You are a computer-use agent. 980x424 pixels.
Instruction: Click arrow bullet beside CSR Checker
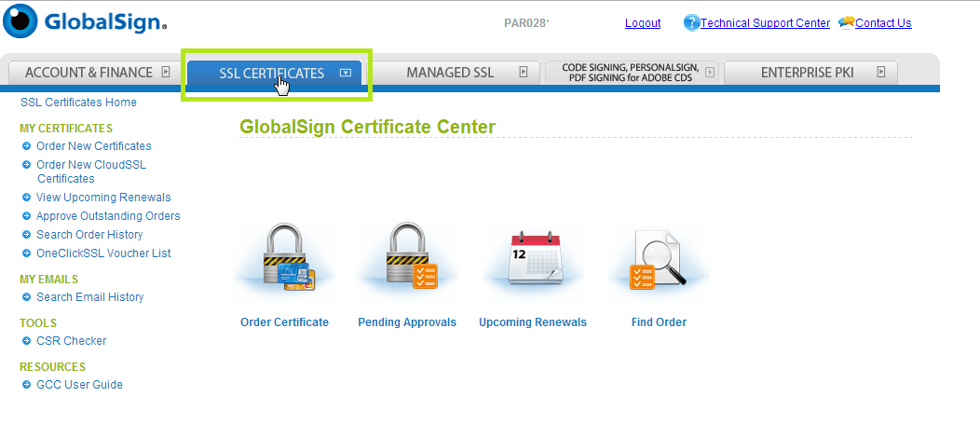coord(27,341)
